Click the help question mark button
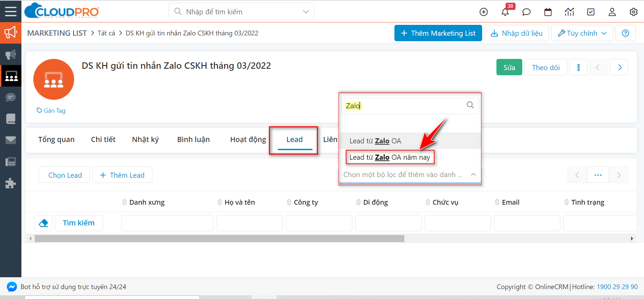Viewport: 644px width, 299px height. tap(625, 33)
